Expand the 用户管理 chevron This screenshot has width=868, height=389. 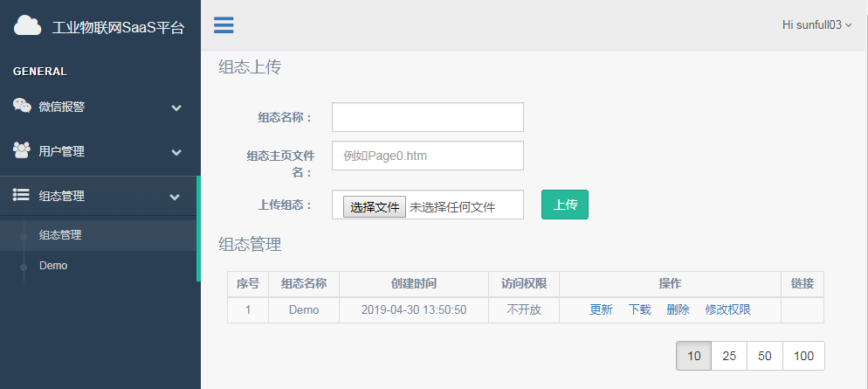tap(176, 152)
